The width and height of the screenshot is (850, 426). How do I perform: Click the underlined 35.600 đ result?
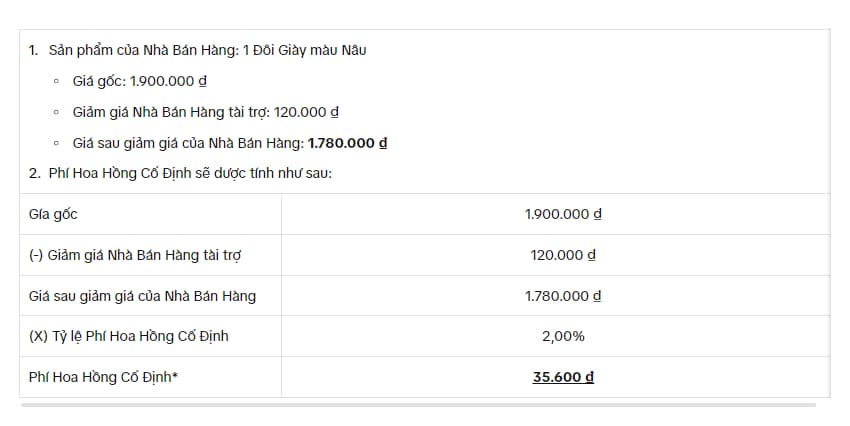563,377
